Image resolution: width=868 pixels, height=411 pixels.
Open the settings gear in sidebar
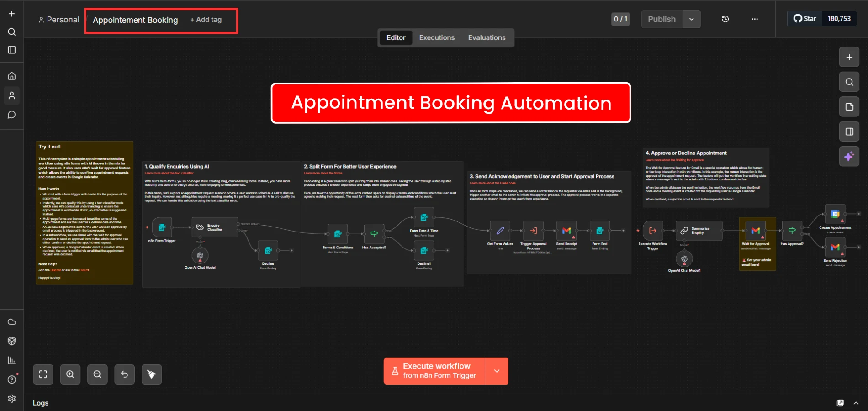12,398
